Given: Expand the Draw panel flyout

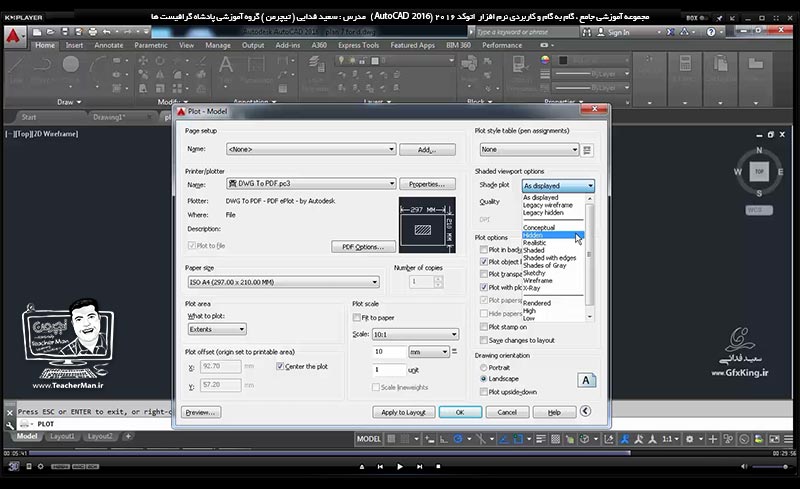Looking at the screenshot, I should (x=69, y=102).
